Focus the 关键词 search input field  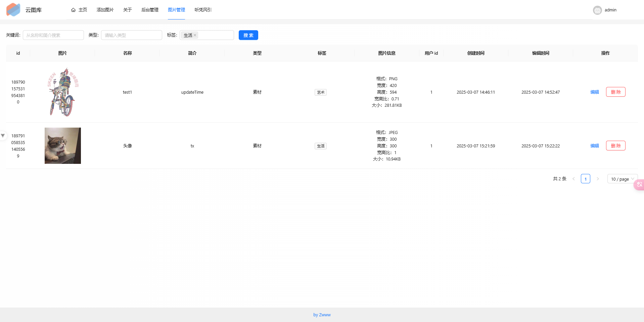tap(53, 35)
